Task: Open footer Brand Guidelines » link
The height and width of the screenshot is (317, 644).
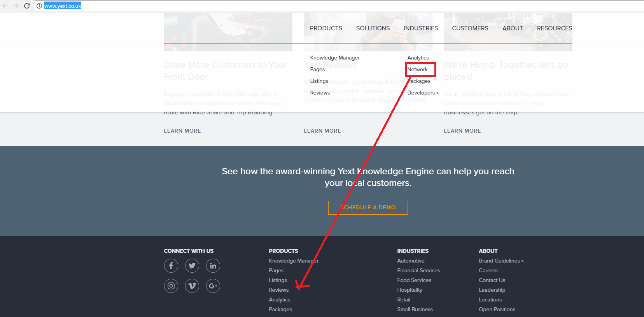Action: click(x=501, y=261)
